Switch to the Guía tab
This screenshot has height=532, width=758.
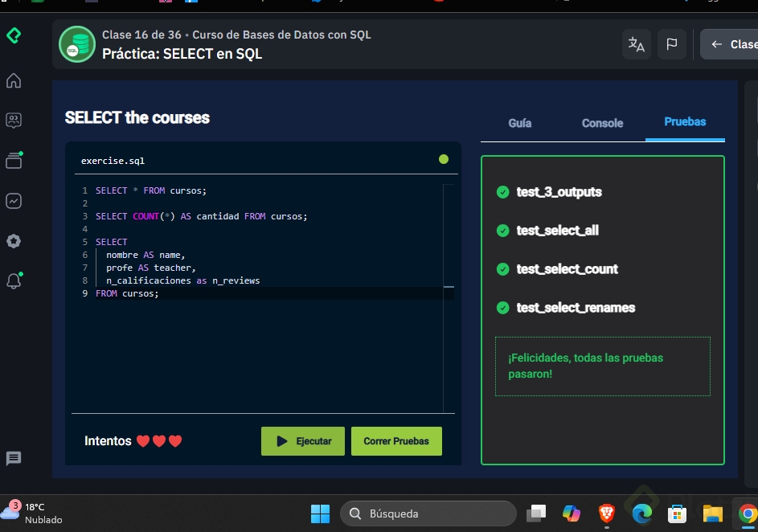tap(520, 123)
